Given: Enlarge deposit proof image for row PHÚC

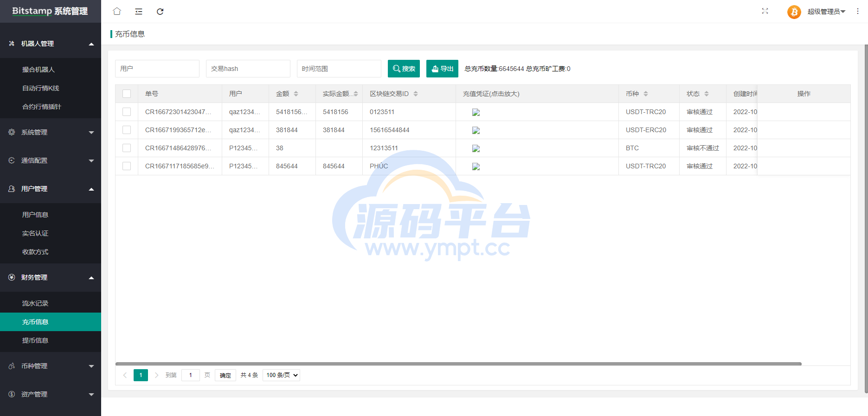Looking at the screenshot, I should coord(476,166).
